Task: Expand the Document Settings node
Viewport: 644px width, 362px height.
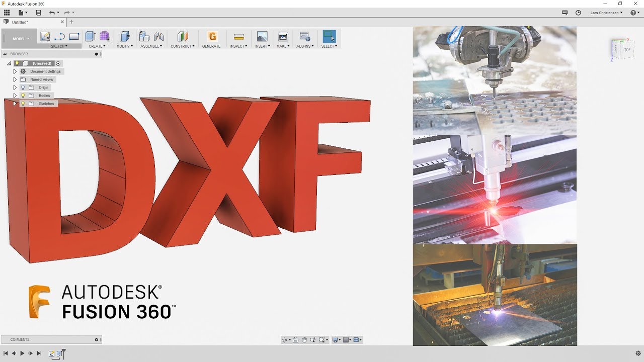Action: (15, 71)
